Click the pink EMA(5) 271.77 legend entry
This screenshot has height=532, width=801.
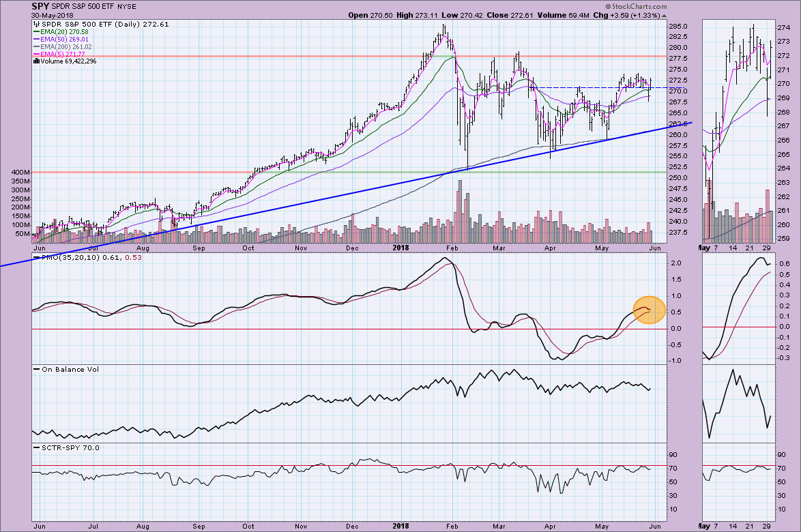pos(59,54)
